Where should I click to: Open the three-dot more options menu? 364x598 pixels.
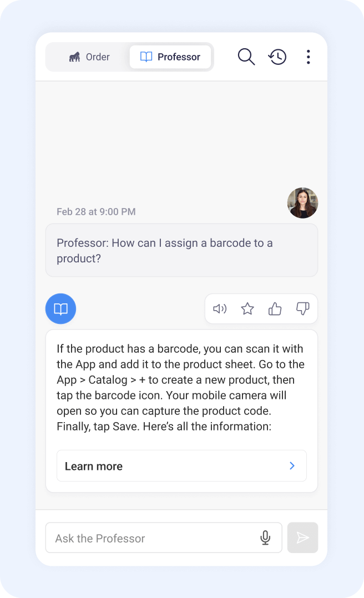(309, 57)
